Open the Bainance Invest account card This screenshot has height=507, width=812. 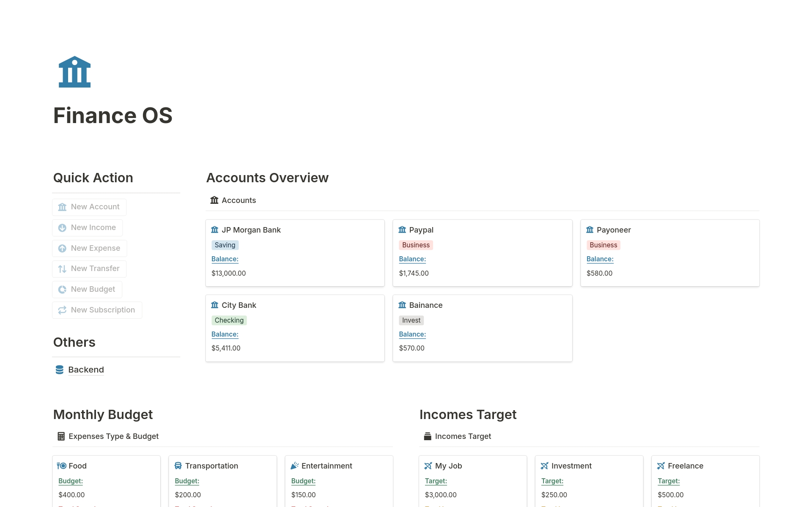[482, 328]
